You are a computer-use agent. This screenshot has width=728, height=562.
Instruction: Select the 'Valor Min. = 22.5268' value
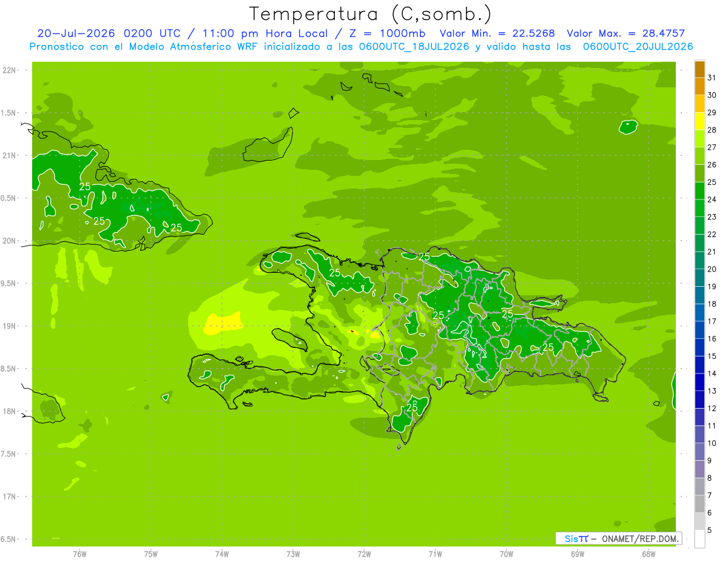point(497,33)
